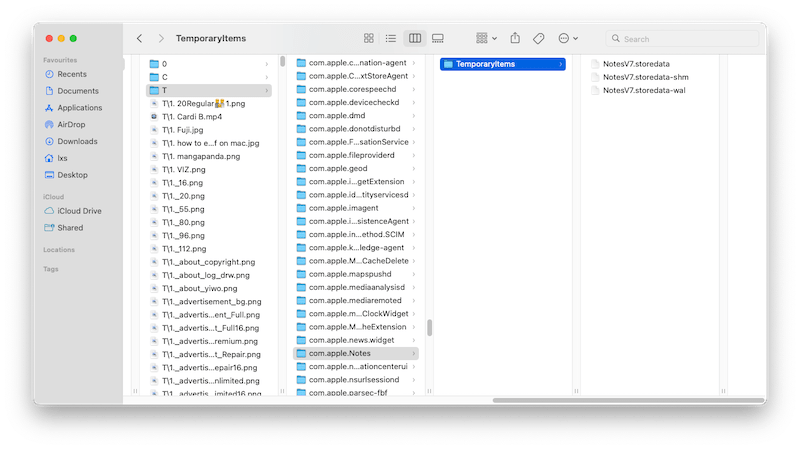Viewport: 800px width, 449px height.
Task: Expand the com.apple.Notes folder chevron
Action: point(414,353)
